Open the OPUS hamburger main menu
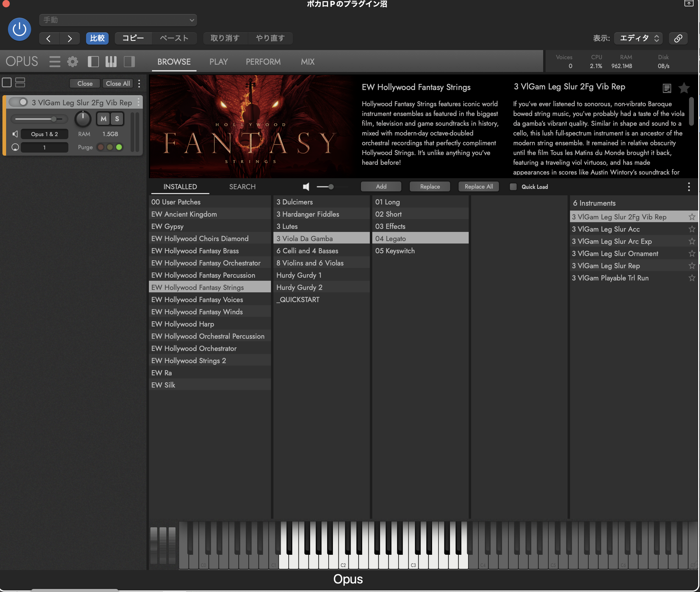This screenshot has height=592, width=700. pyautogui.click(x=55, y=62)
